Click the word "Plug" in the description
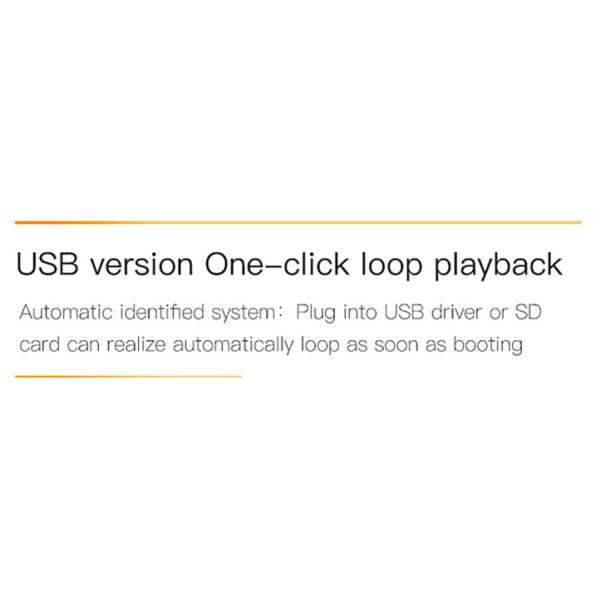 [316, 313]
